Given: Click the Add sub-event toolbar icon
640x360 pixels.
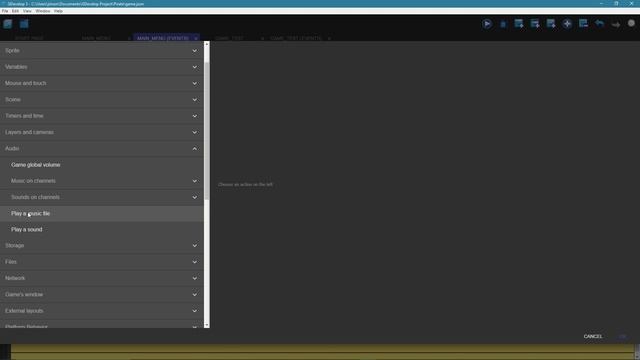Looking at the screenshot, I should [535, 24].
